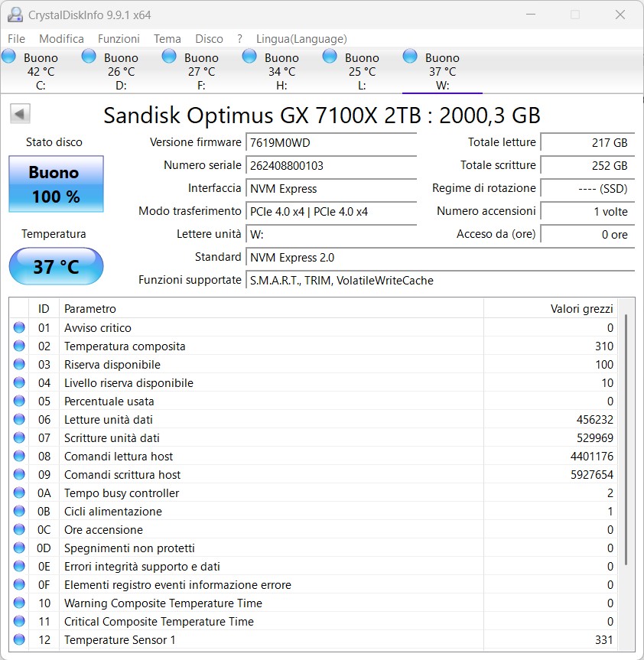Click Totale scritture value 252 GB
Screen dimensions: 644x660
pos(587,165)
